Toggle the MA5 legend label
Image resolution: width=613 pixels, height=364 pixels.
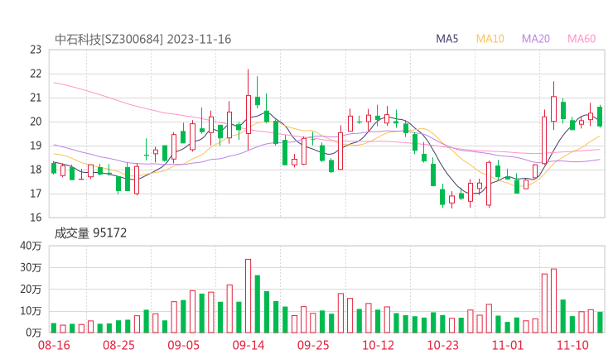(447, 39)
